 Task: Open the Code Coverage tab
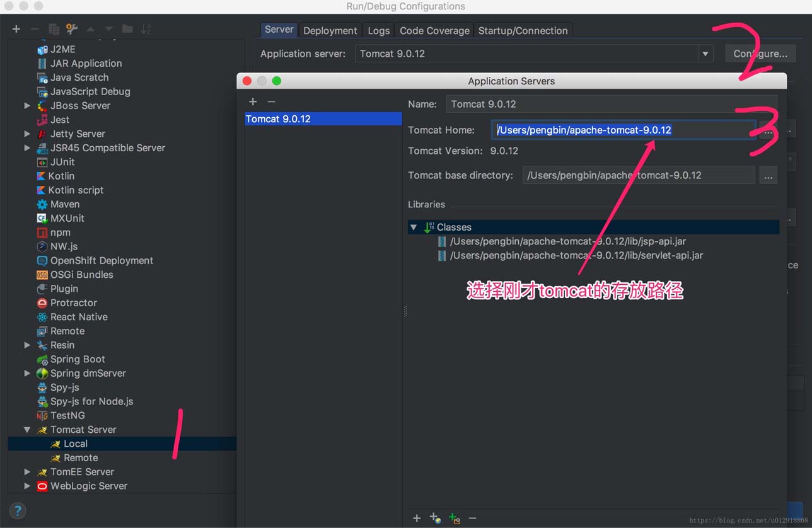coord(434,30)
